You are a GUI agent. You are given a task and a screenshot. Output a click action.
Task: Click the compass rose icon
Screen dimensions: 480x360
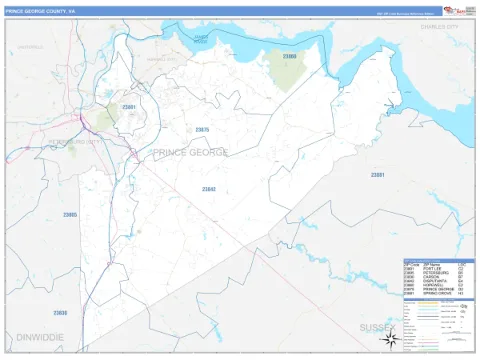[391, 340]
